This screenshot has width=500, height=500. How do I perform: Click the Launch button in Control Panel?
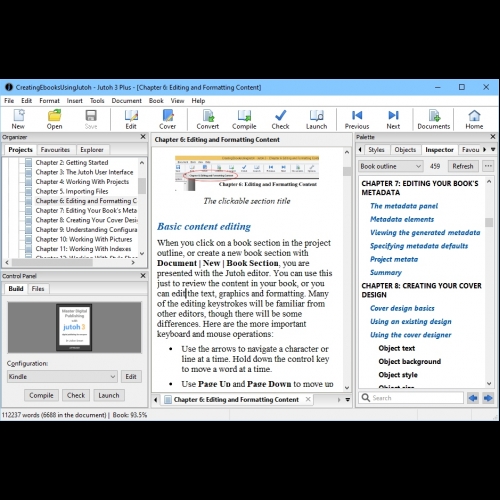pos(109,395)
